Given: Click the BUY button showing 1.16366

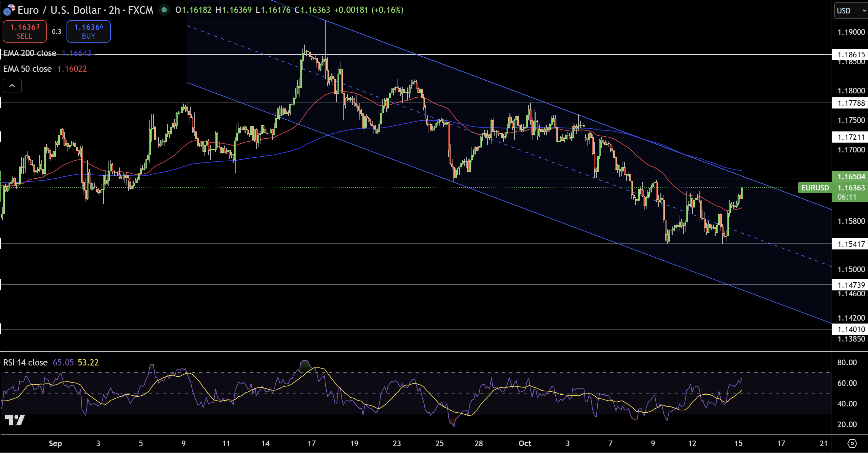Looking at the screenshot, I should [x=88, y=31].
